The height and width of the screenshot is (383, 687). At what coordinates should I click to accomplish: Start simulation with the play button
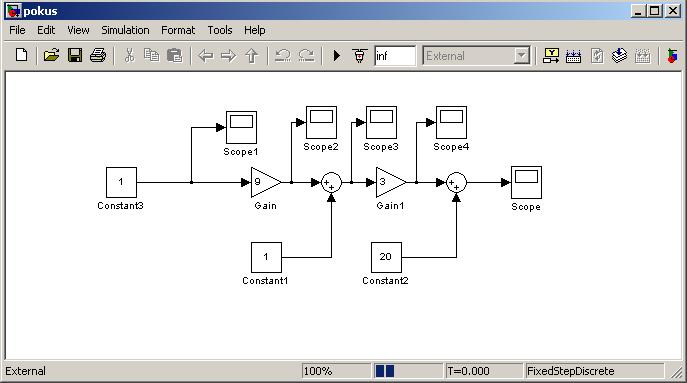pos(336,56)
